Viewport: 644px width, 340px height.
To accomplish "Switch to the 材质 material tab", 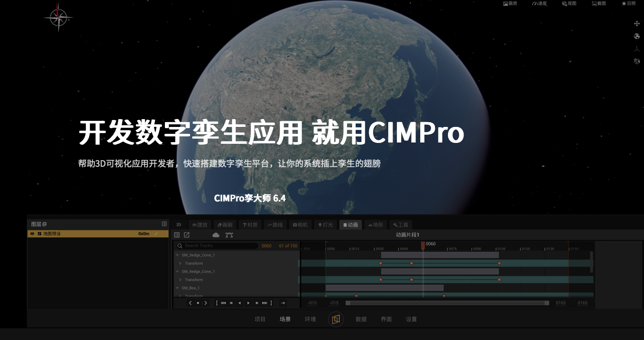I will (x=250, y=225).
